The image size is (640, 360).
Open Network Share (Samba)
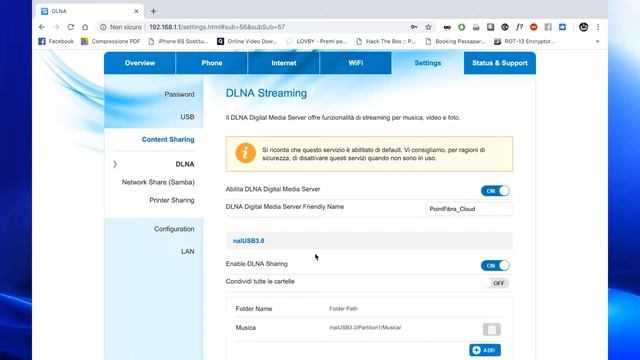(158, 182)
